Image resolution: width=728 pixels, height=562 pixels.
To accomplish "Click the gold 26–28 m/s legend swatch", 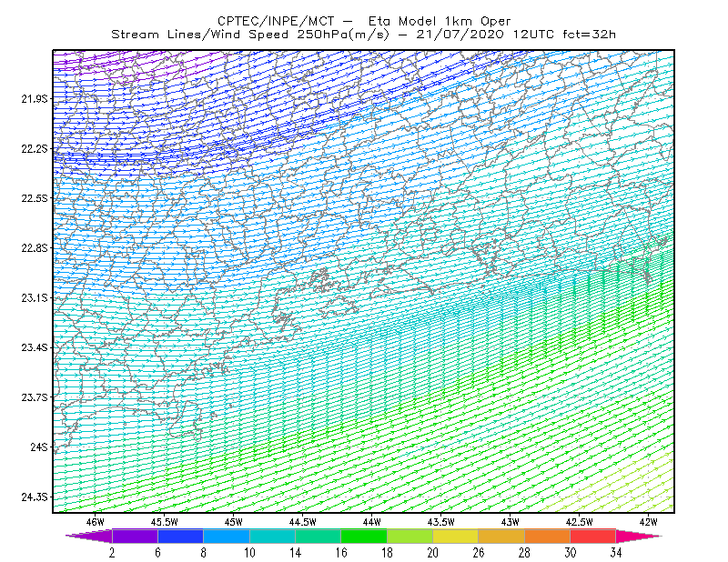I will pyautogui.click(x=501, y=536).
